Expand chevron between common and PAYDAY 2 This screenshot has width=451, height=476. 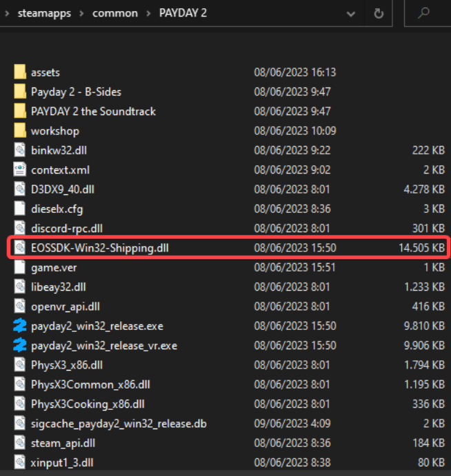click(x=149, y=13)
